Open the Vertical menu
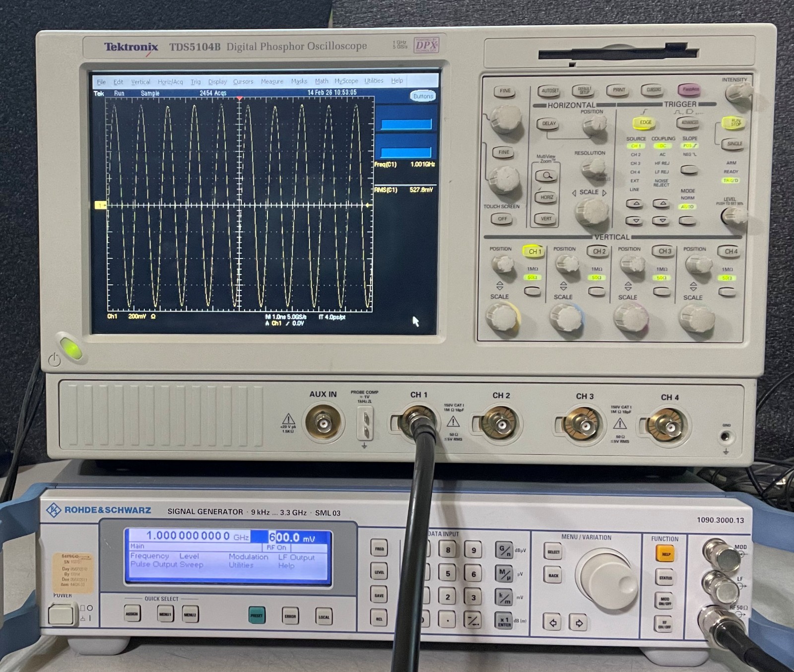 click(x=140, y=82)
